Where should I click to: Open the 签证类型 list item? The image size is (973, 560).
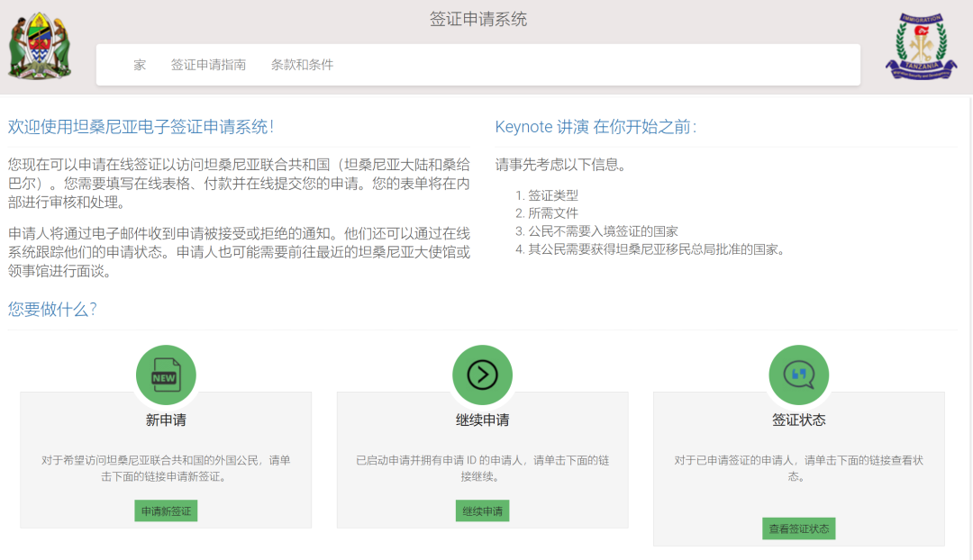[x=553, y=195]
